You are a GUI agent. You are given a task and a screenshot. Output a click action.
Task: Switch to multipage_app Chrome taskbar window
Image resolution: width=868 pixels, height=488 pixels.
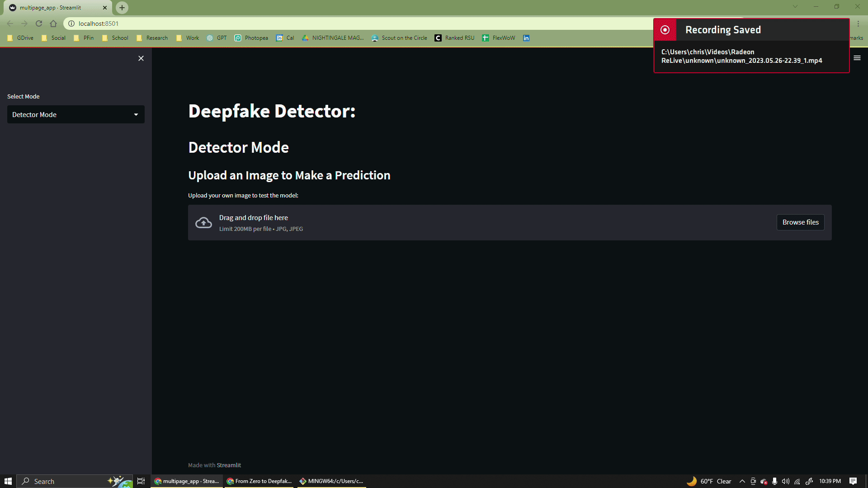click(x=187, y=481)
